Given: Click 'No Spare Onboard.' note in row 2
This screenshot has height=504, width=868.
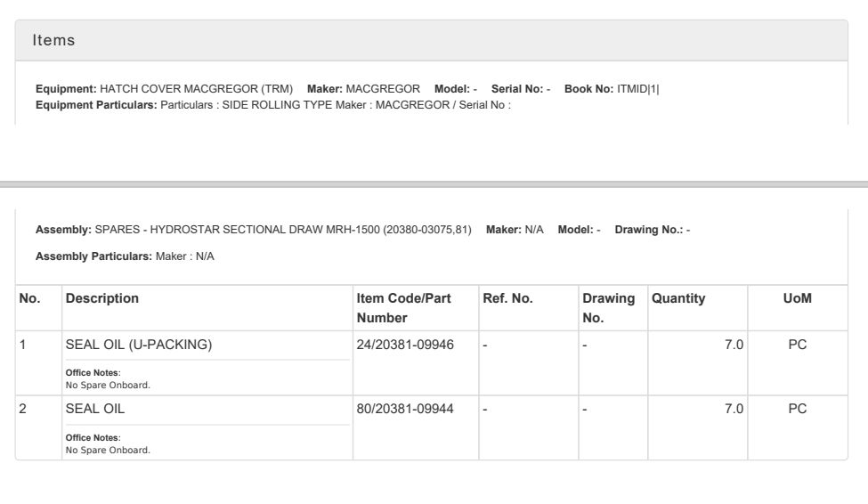Looking at the screenshot, I should 108,450.
